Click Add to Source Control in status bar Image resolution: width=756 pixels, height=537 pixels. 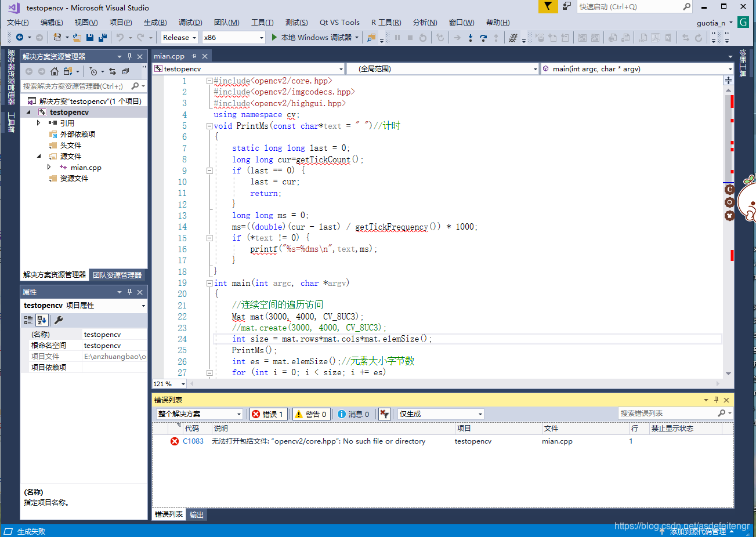tap(697, 531)
